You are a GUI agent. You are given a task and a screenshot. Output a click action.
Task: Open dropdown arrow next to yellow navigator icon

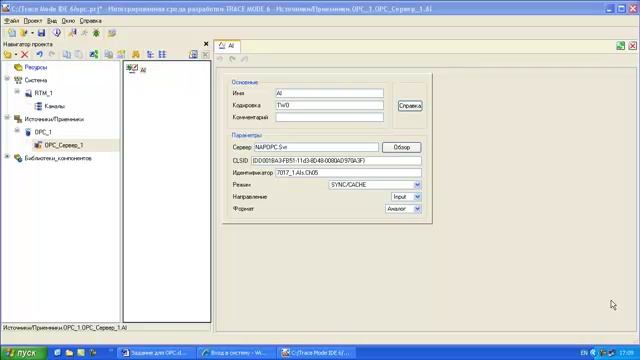16,54
